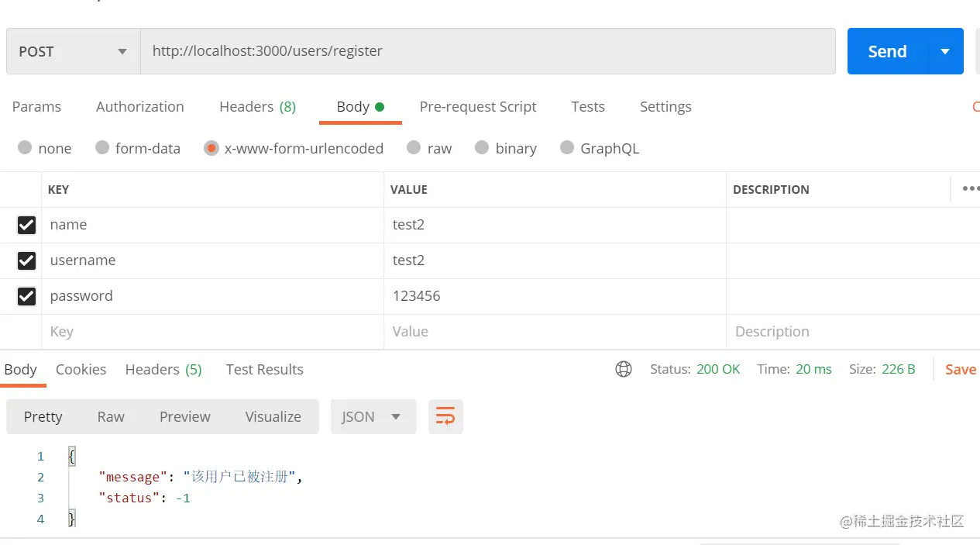Switch to the Authorization tab
This screenshot has width=980, height=545.
(140, 106)
